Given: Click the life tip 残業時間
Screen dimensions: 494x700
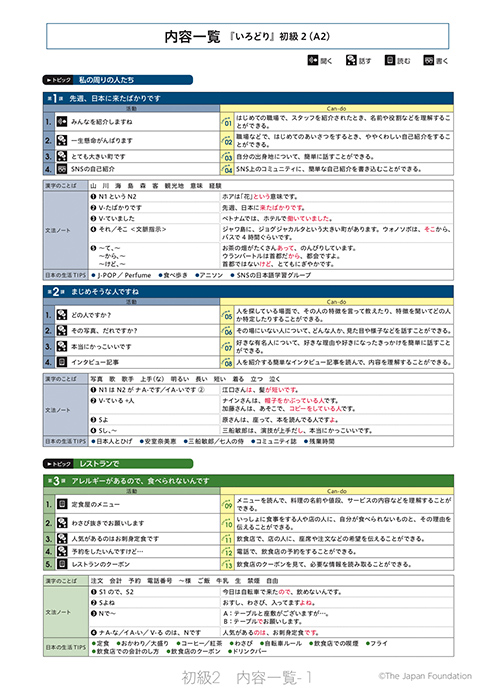Looking at the screenshot, I should click(x=319, y=441).
